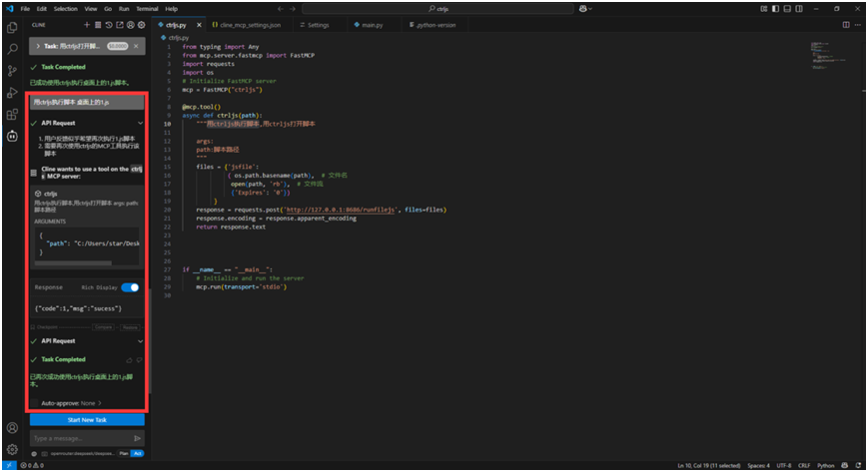Open the notifications bell in status bar
Viewport: 868px width, 472px height.
(x=857, y=465)
